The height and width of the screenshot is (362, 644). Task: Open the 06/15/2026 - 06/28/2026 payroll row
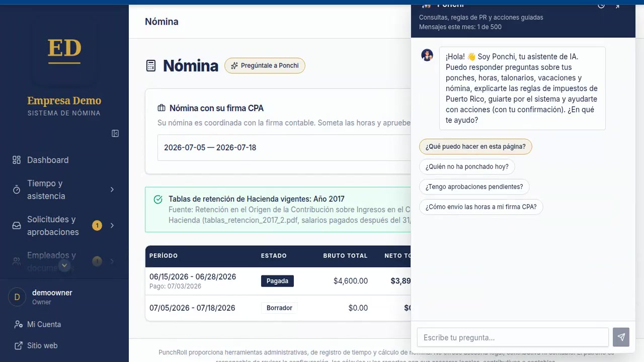click(278, 281)
